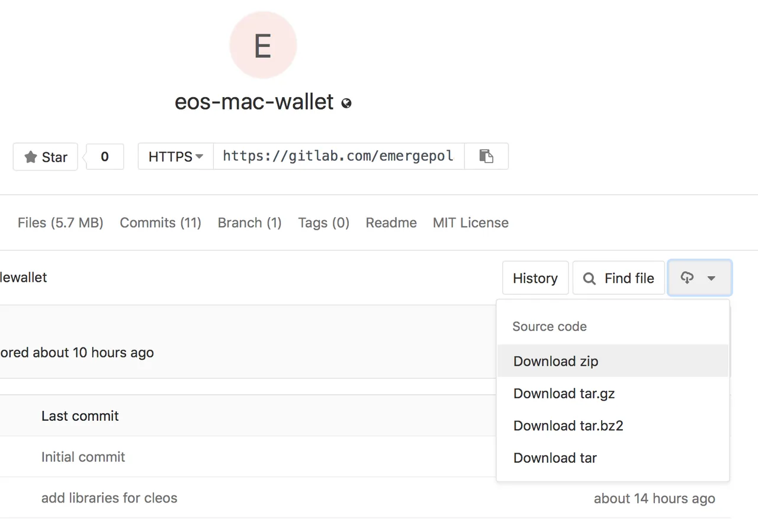Viewport: 758px width, 532px height.
Task: Click the Source code menu header
Action: click(x=550, y=327)
